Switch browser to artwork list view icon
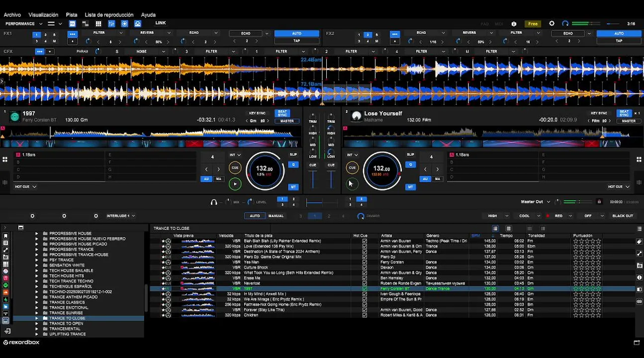 pos(508,228)
